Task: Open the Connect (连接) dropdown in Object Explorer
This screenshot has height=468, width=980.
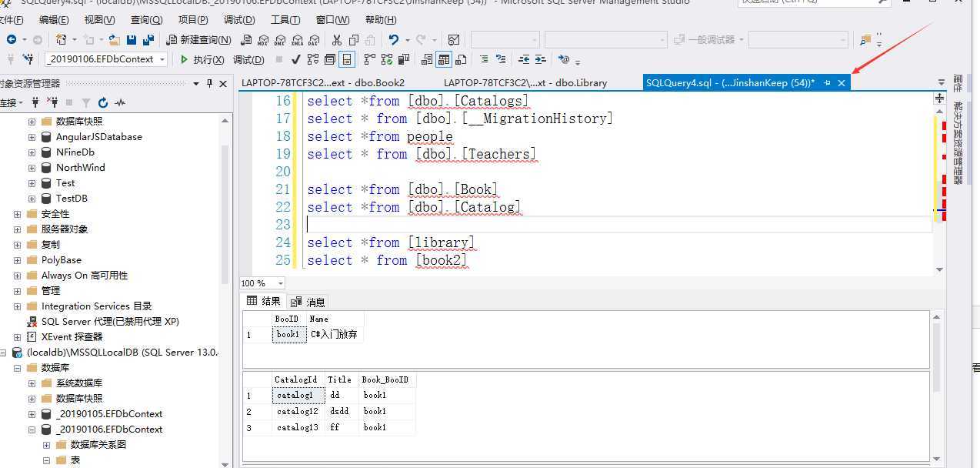Action: [11, 102]
